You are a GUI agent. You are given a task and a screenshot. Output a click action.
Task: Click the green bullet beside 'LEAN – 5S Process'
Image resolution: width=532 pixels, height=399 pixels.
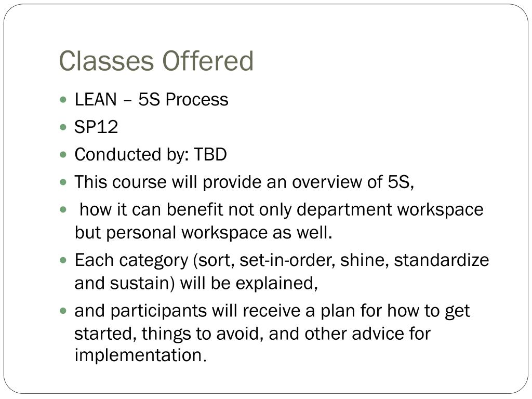pos(63,100)
